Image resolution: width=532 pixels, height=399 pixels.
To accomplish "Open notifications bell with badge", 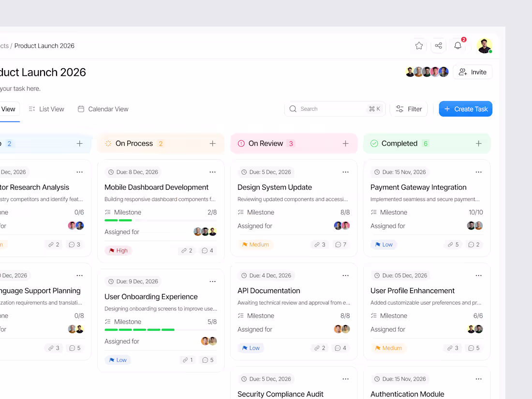I will coord(458,45).
